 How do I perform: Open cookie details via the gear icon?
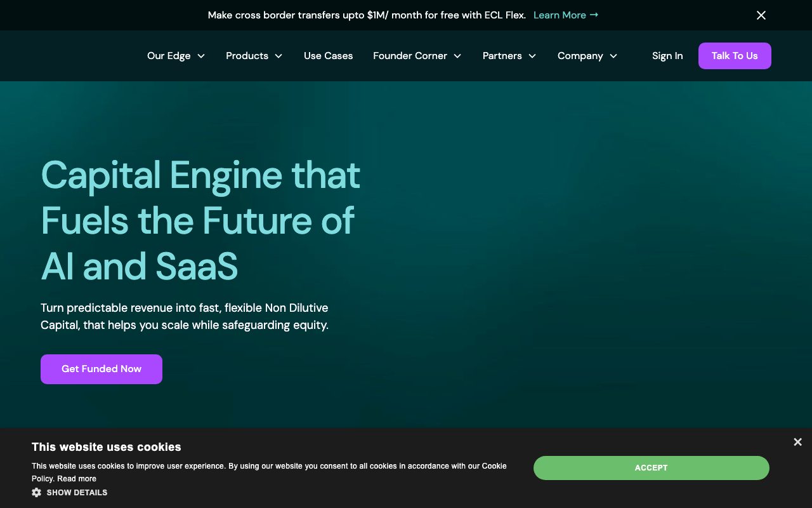[x=37, y=492]
